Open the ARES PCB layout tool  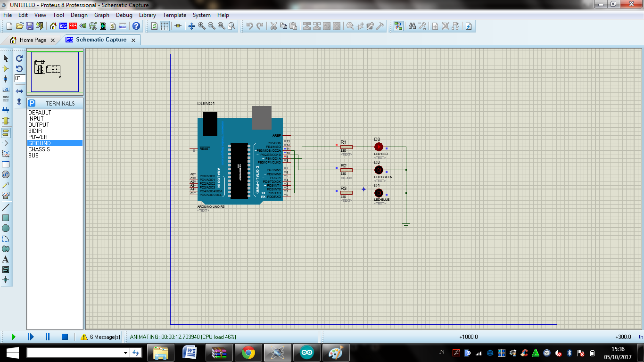(x=73, y=26)
